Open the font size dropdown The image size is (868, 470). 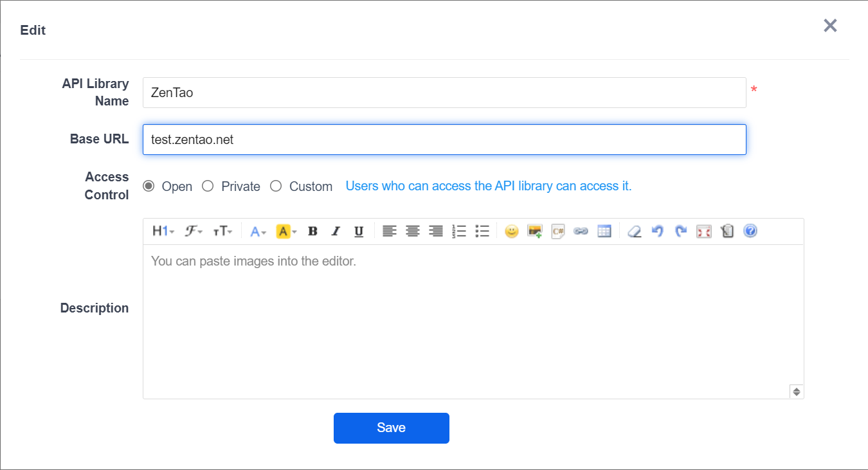point(222,231)
